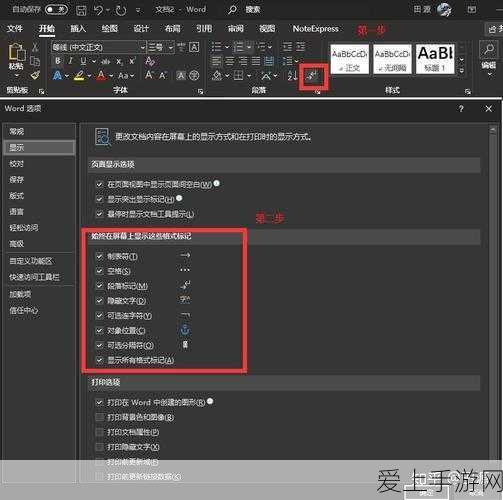
Task: Uncheck the 空格(S) checkbox
Action: coord(99,271)
